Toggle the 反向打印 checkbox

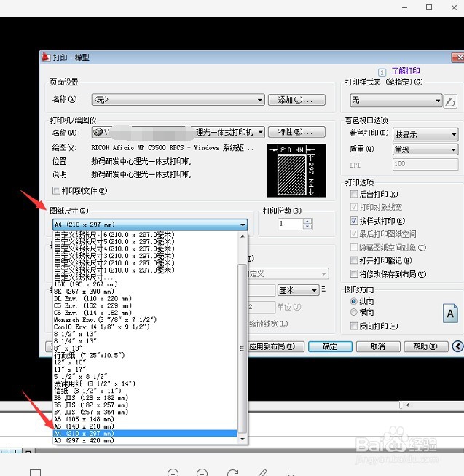click(x=353, y=326)
